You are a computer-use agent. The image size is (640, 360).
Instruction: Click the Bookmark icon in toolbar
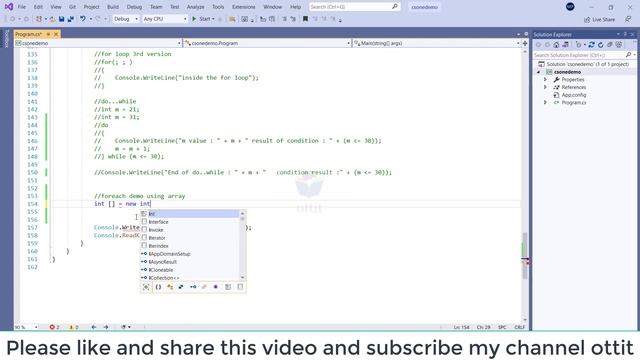(x=305, y=19)
